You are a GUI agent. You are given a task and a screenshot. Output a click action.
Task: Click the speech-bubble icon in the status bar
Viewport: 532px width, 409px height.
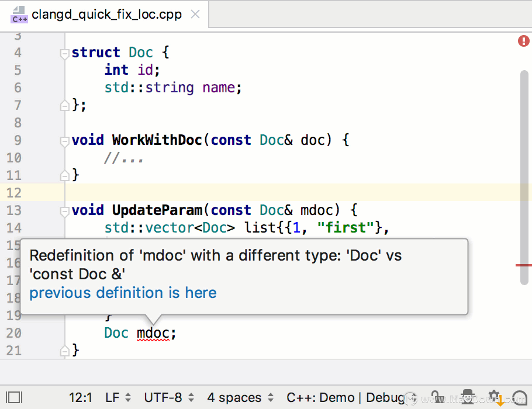pyautogui.click(x=520, y=397)
